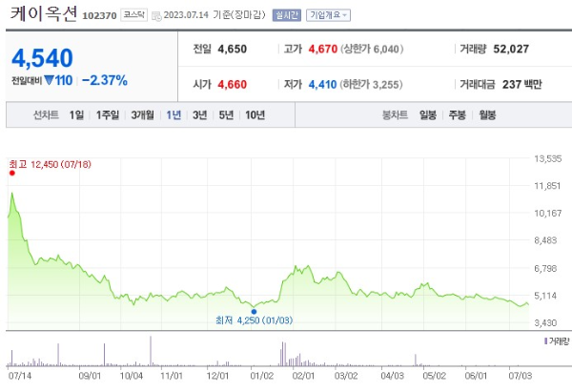572x392 pixels.
Task: Click the 고가 4,670 value
Action: click(x=323, y=49)
